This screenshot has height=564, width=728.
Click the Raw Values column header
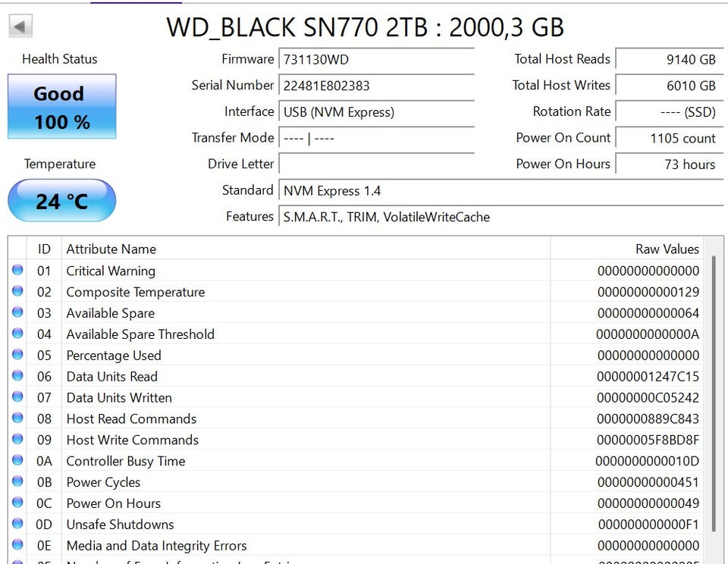(x=627, y=249)
